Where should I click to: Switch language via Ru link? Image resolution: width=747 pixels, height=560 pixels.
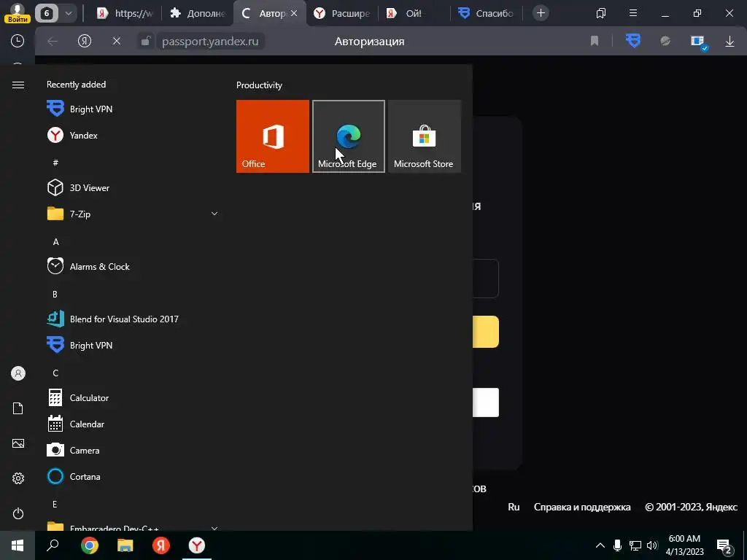click(514, 507)
